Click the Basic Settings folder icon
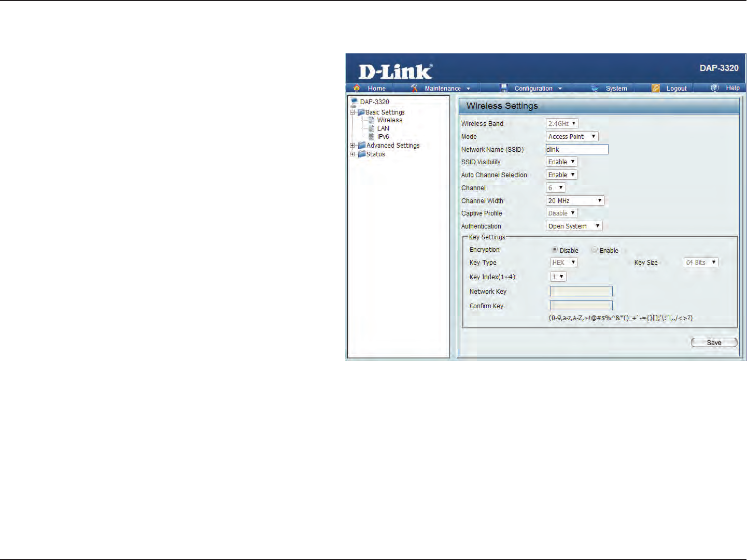Screen dimensions: 747x560 (x=361, y=112)
